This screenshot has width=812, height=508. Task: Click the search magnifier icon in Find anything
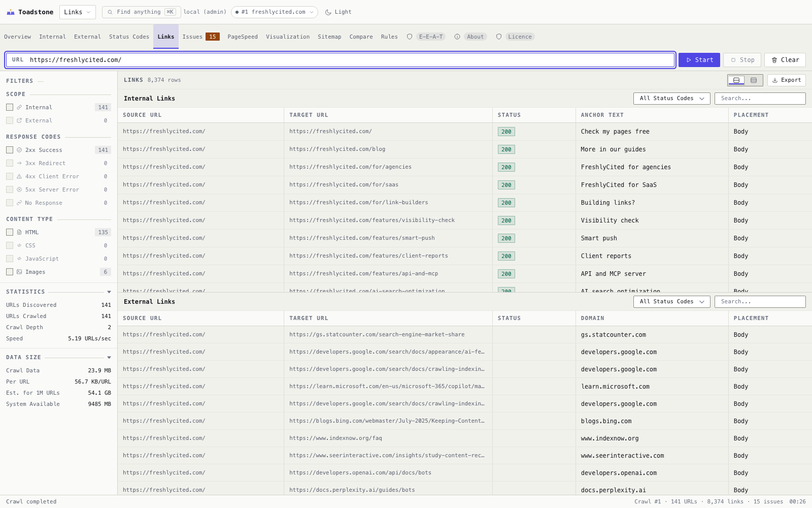[110, 12]
